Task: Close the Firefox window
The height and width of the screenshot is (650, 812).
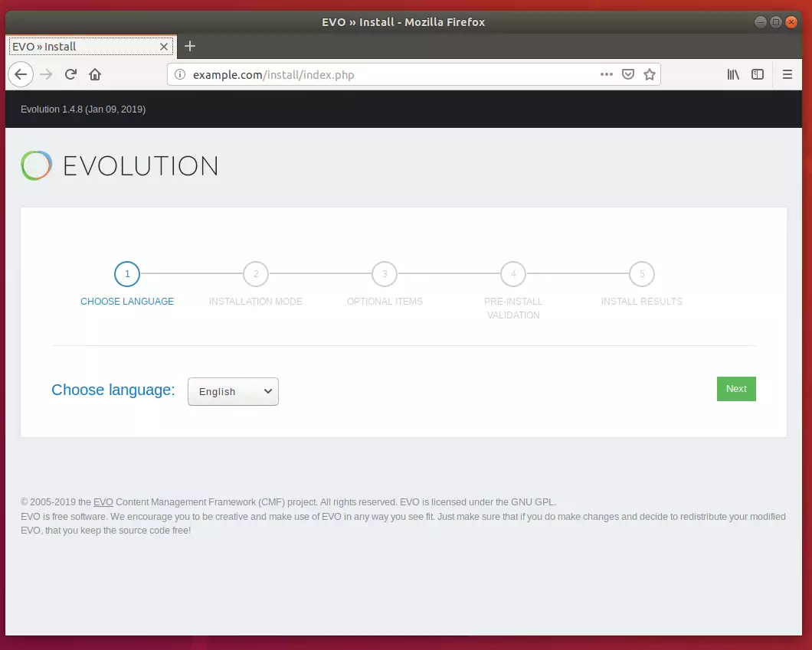Action: point(791,21)
